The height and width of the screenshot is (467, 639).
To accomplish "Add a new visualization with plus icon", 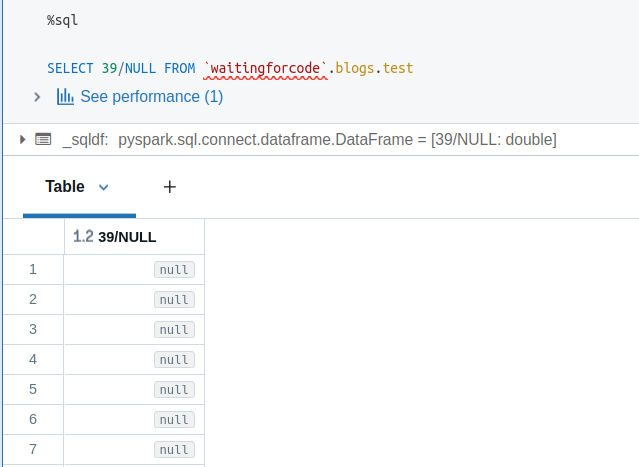I will coord(170,187).
